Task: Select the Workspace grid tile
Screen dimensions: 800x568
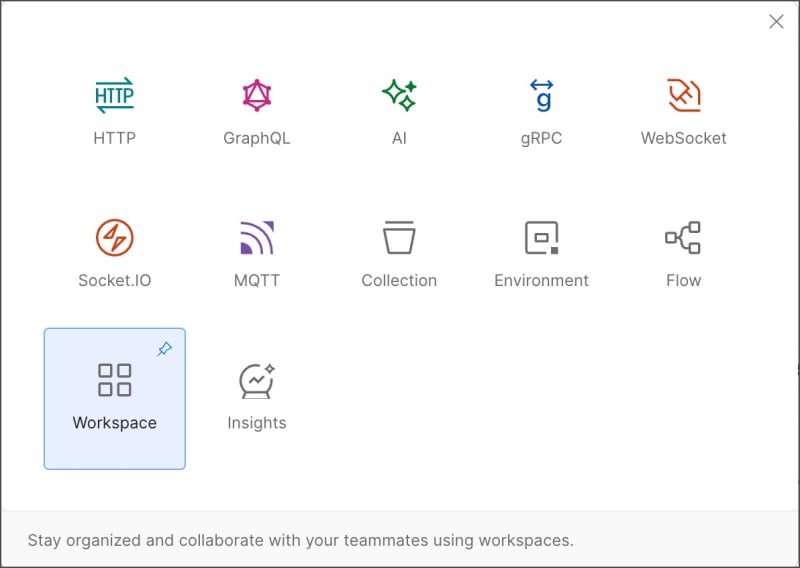Action: coord(114,399)
